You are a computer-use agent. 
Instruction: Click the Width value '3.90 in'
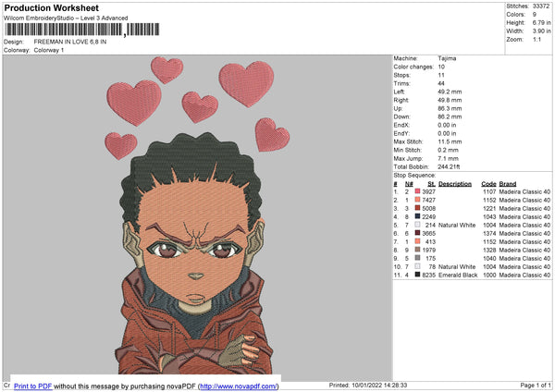pyautogui.click(x=541, y=31)
